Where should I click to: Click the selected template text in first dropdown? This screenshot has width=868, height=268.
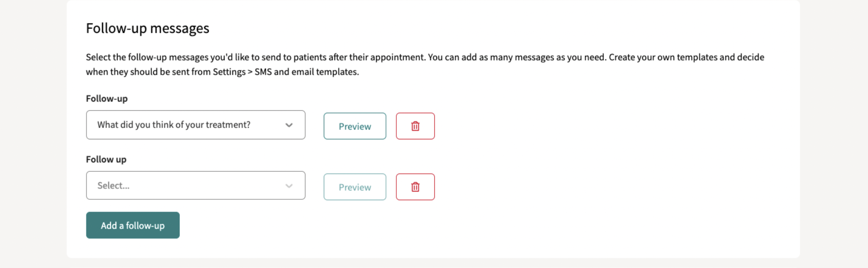[x=174, y=125]
